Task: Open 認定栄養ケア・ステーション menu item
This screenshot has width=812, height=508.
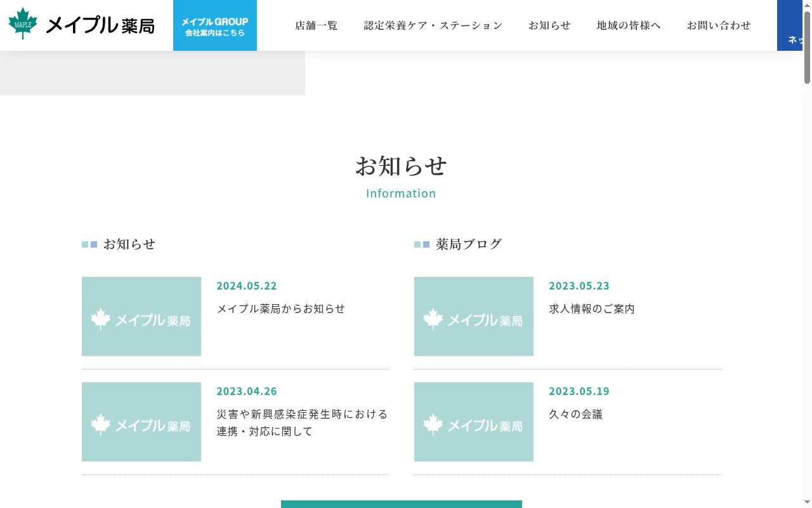Action: tap(433, 25)
